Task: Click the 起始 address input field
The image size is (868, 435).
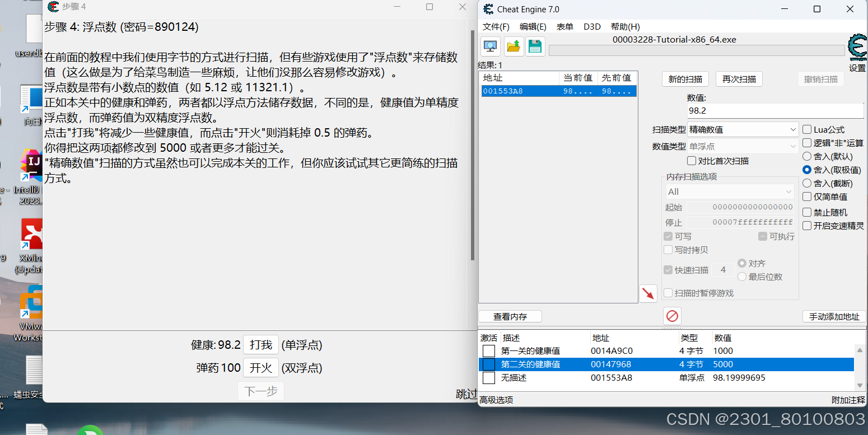Action: click(x=740, y=207)
